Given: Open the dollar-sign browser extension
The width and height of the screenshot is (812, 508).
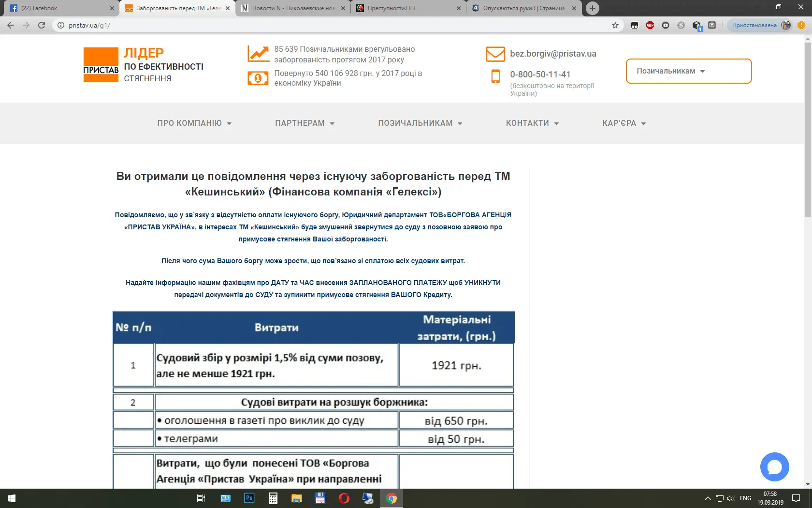Looking at the screenshot, I should coord(681,25).
